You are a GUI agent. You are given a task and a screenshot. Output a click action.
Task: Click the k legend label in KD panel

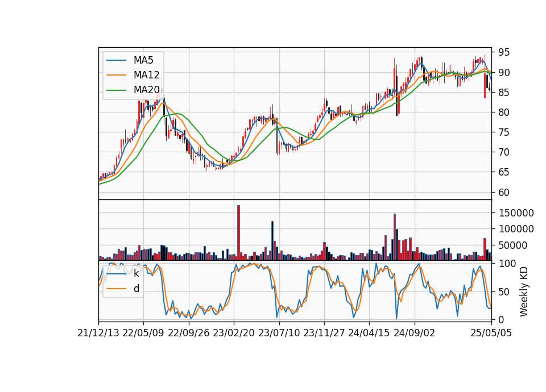(x=136, y=273)
